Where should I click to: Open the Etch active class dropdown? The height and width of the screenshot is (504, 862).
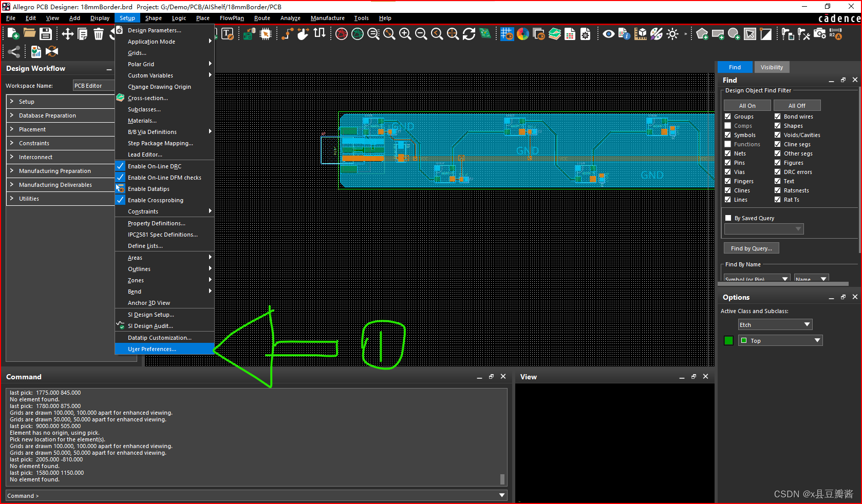tap(775, 325)
